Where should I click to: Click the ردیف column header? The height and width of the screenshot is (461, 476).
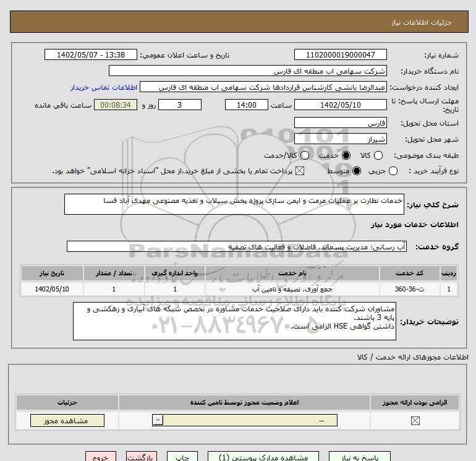[449, 273]
